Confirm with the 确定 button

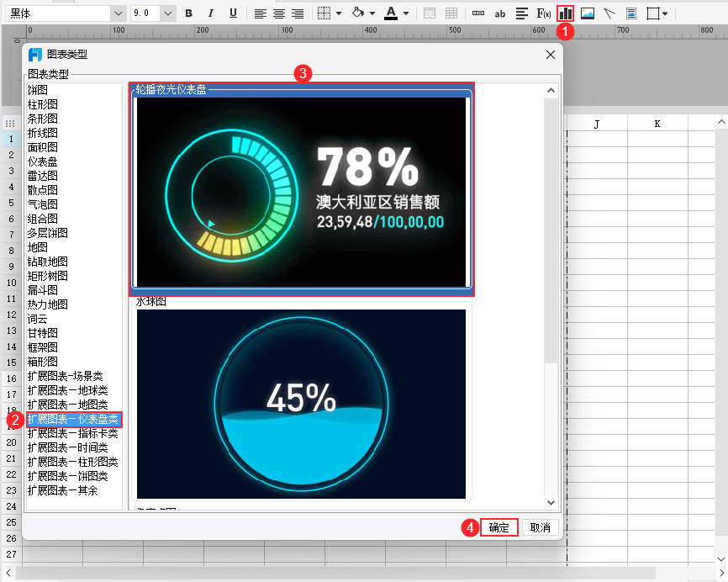tap(499, 527)
